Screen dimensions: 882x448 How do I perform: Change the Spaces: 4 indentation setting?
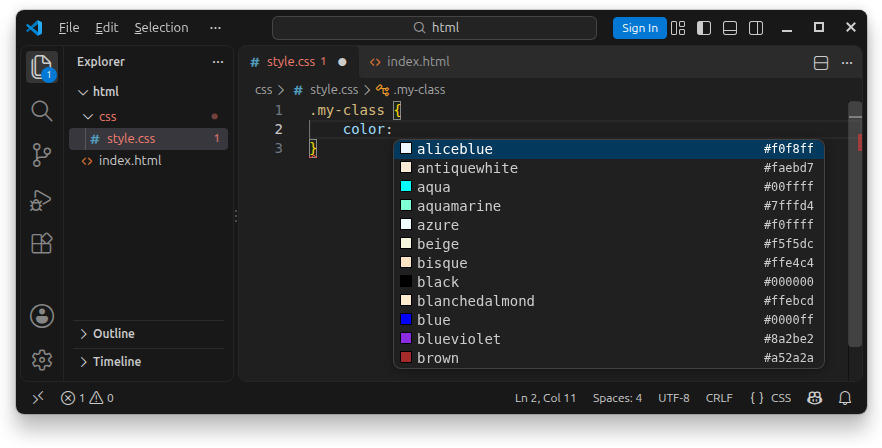click(x=617, y=398)
